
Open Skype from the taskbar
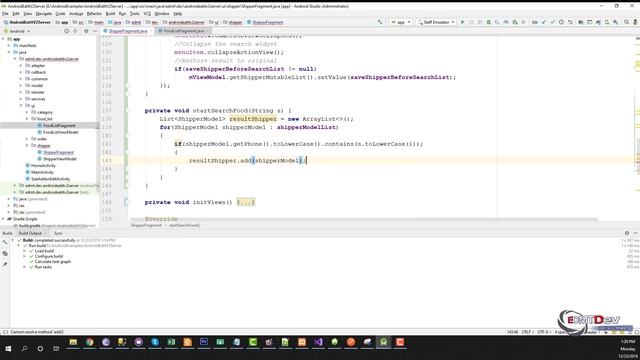(x=155, y=342)
